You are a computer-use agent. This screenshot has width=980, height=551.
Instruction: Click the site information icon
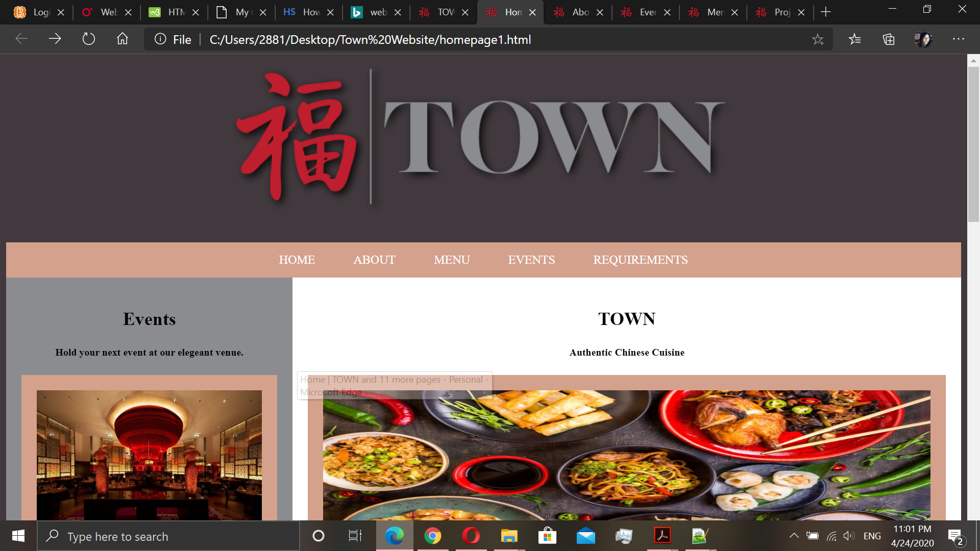pyautogui.click(x=160, y=39)
